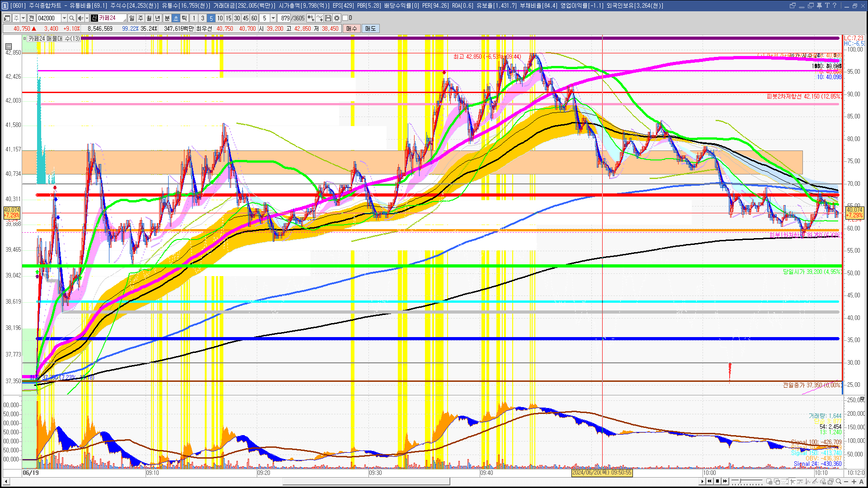Screen dimensions: 868x488
Task: Expand the interval value 5 dropdown arrow
Action: (273, 18)
